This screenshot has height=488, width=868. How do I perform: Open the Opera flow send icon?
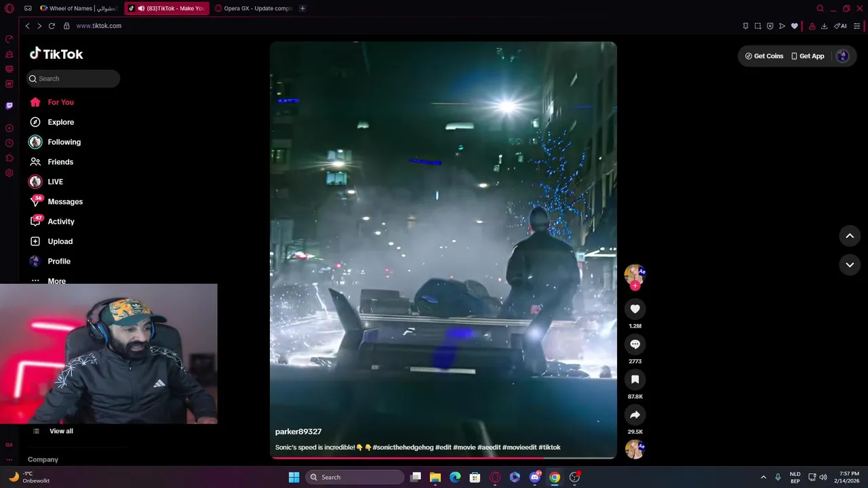782,26
